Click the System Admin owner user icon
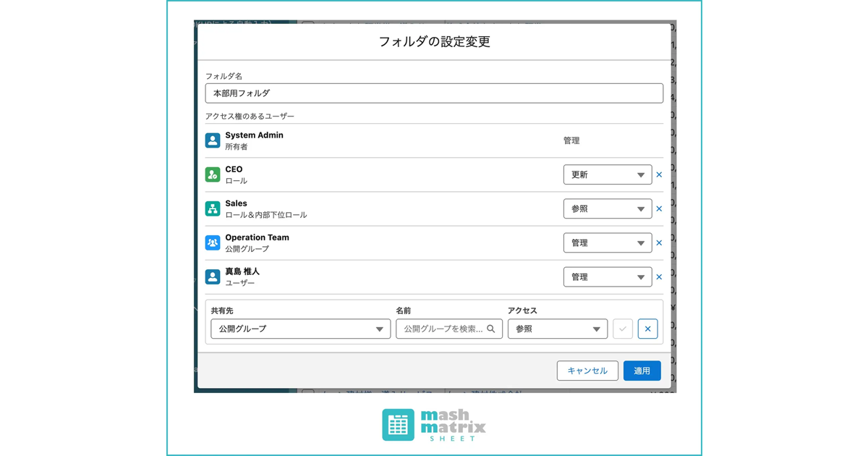Viewport: 868px width, 456px height. [x=212, y=140]
